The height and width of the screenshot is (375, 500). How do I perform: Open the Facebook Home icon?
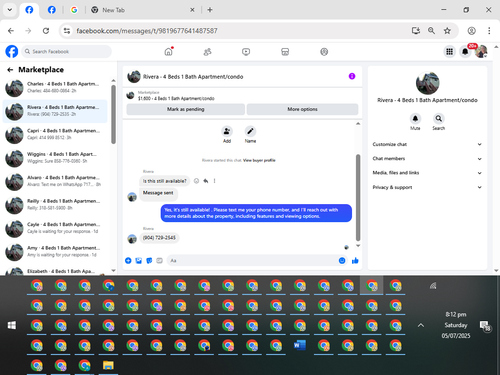[x=169, y=52]
